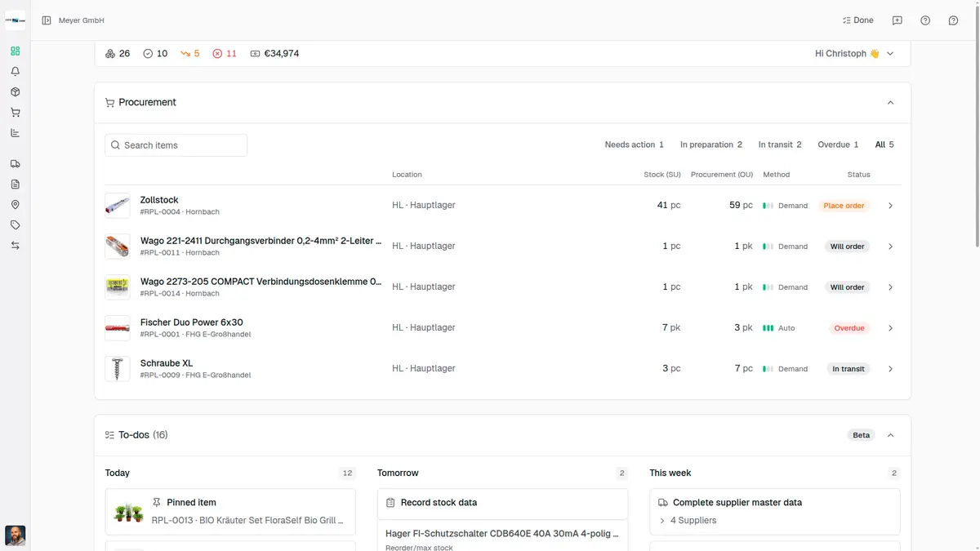Expand the Hi Christoph greeting chevron
The image size is (980, 551).
pyautogui.click(x=890, y=54)
